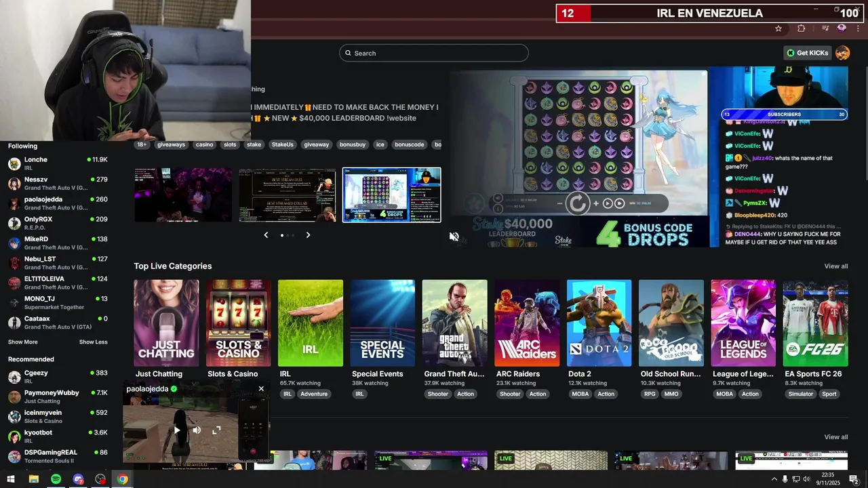
Task: Open the Windows Start menu
Action: click(11, 479)
